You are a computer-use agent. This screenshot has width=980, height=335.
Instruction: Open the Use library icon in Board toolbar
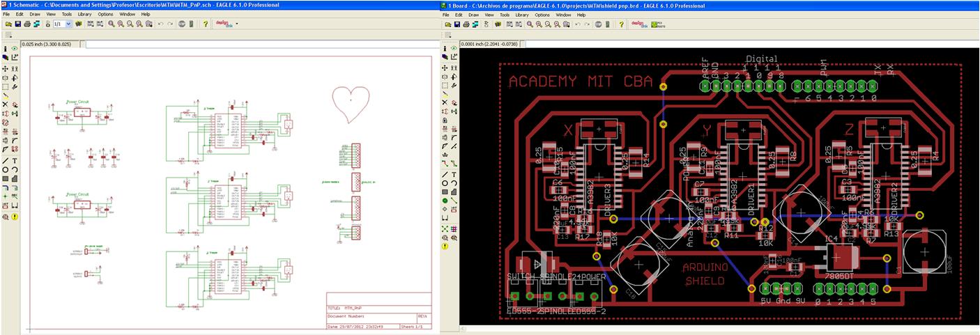click(498, 24)
